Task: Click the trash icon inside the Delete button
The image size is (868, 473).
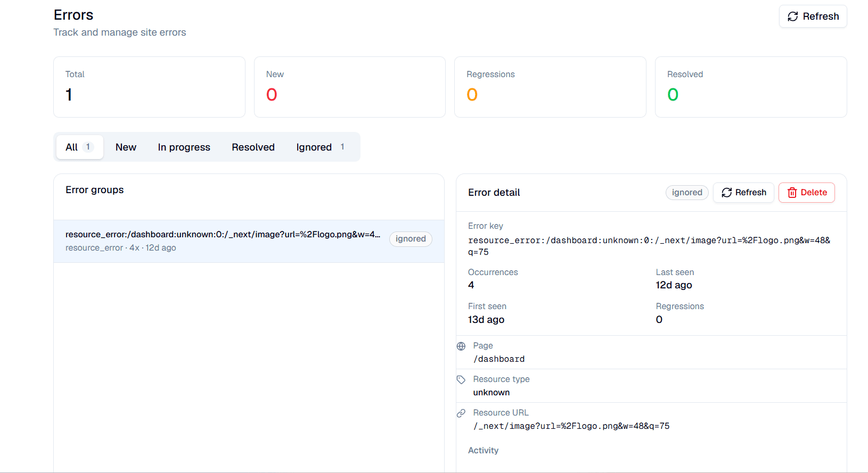Action: [x=792, y=193]
